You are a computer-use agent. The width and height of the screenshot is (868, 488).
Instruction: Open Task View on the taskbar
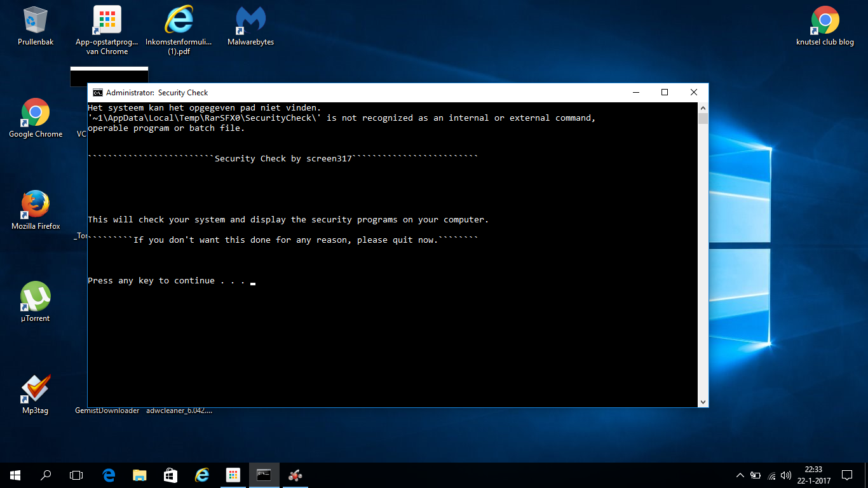(76, 475)
